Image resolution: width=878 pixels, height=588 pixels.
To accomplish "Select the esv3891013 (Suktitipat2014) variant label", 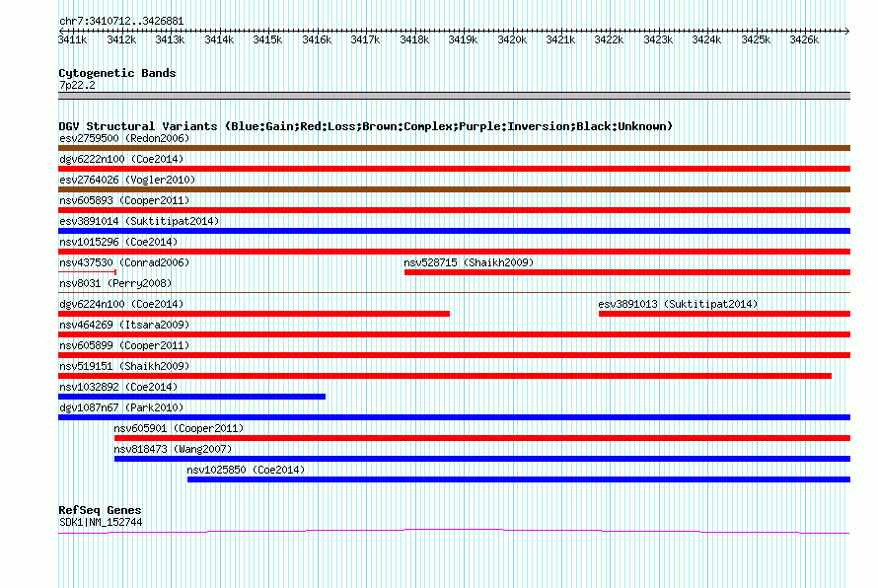I will click(678, 304).
